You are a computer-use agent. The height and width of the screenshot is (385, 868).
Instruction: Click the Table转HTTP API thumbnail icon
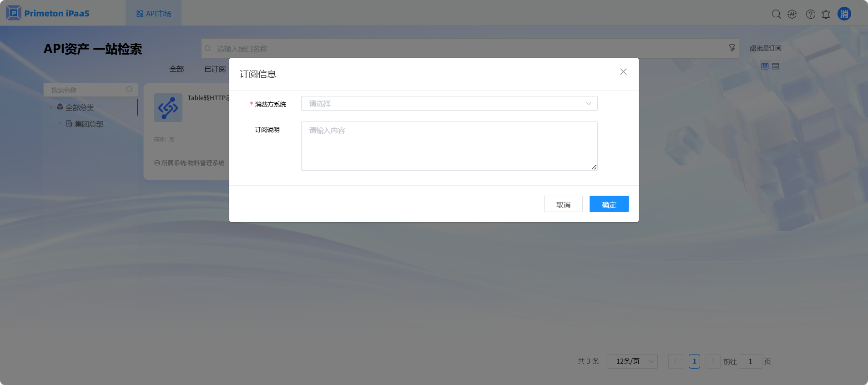tap(168, 108)
